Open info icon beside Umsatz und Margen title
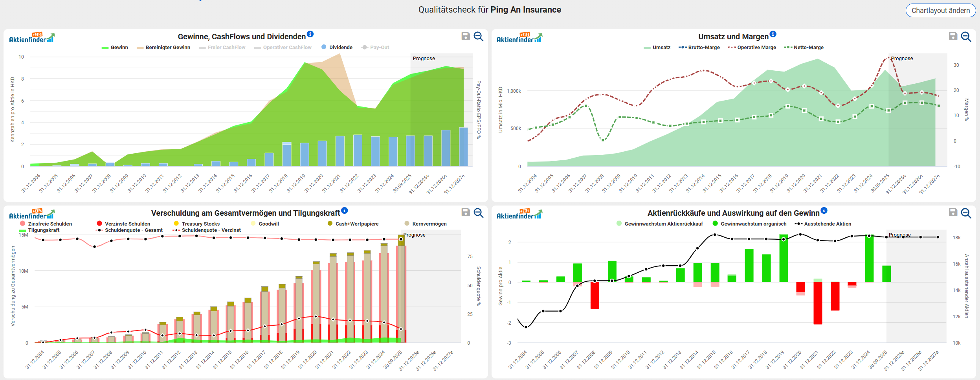The image size is (980, 380). pyautogui.click(x=773, y=34)
